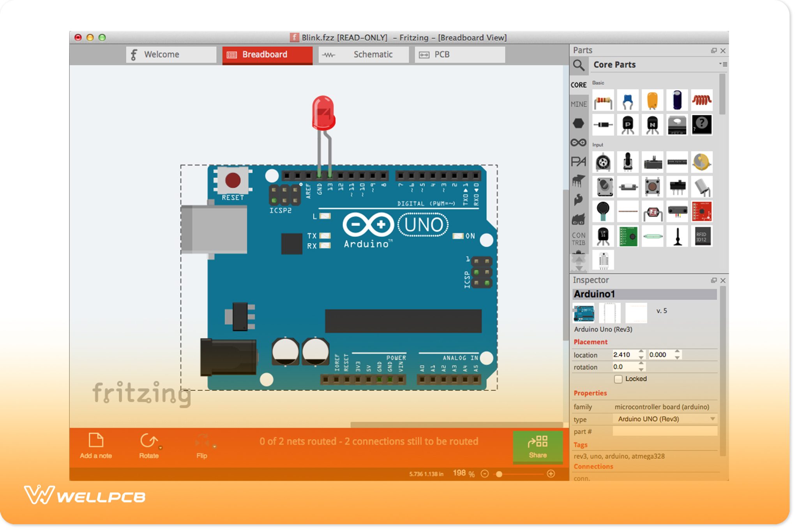Select the red inductor coil part
Image resolution: width=798 pixels, height=532 pixels.
coord(702,100)
